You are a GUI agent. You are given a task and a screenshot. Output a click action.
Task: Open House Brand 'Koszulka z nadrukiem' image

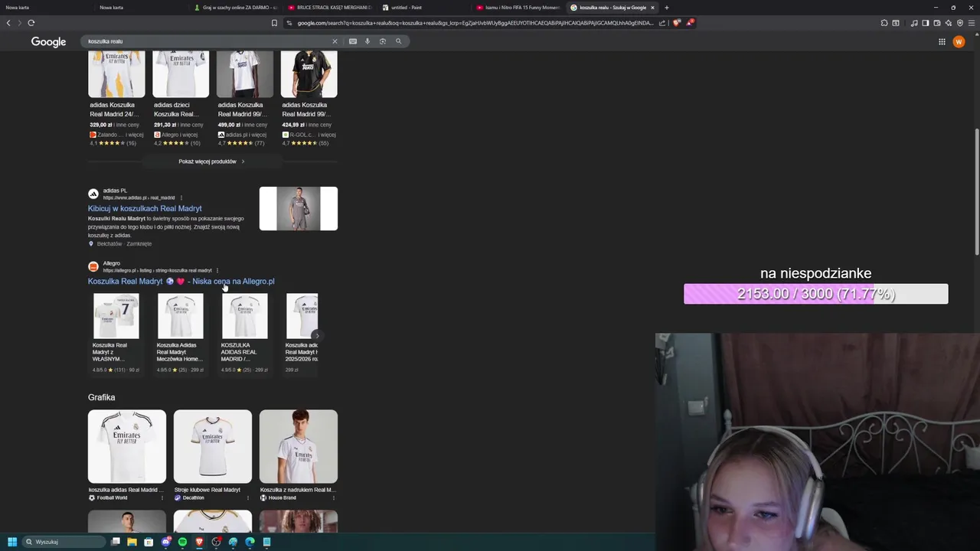(298, 447)
